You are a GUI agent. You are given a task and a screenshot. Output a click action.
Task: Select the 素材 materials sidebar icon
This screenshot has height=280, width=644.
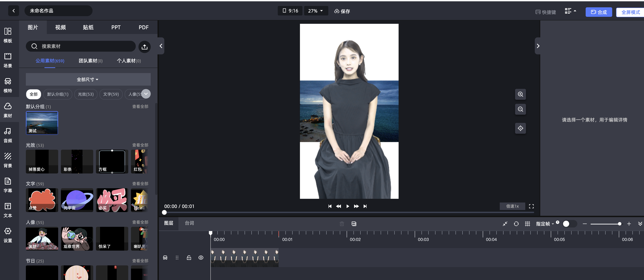pos(8,110)
